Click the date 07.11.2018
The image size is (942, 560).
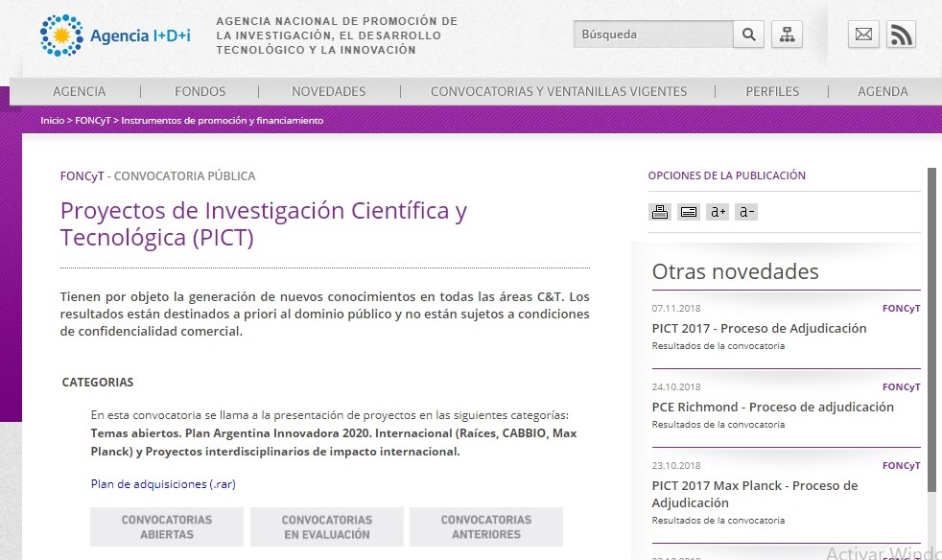click(676, 308)
